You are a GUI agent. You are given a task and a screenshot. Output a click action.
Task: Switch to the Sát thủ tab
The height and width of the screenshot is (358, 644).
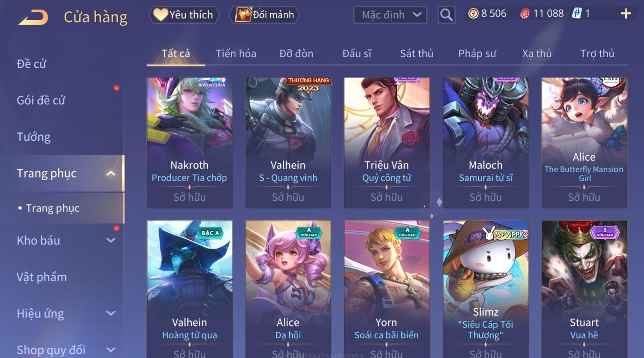tap(416, 54)
